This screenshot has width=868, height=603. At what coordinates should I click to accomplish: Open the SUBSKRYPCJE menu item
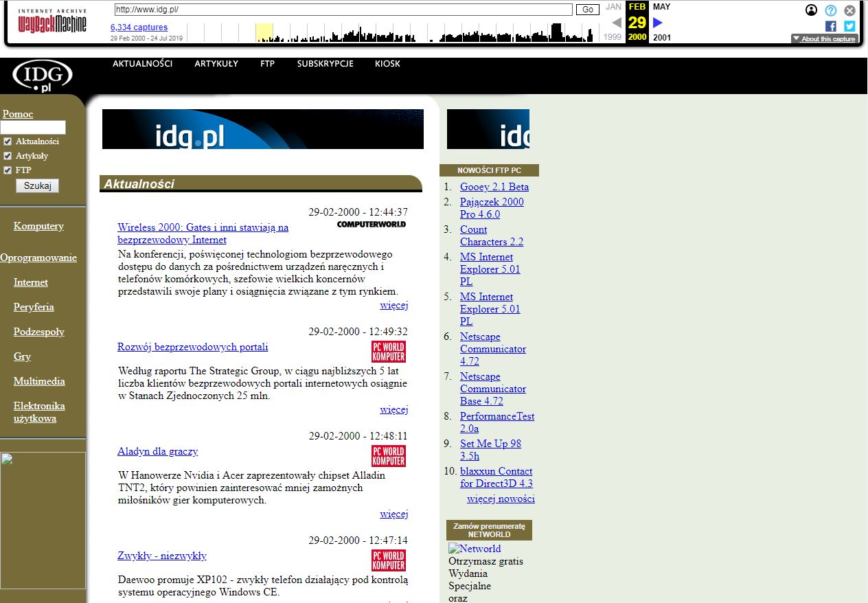[x=325, y=64]
